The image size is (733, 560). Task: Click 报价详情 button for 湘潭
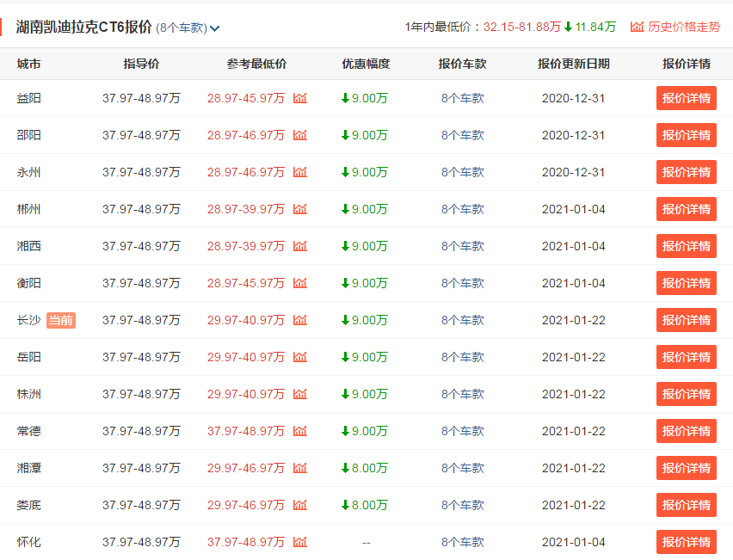click(x=687, y=468)
